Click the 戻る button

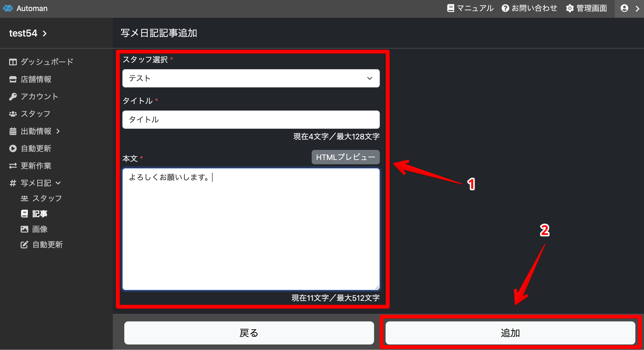point(249,333)
